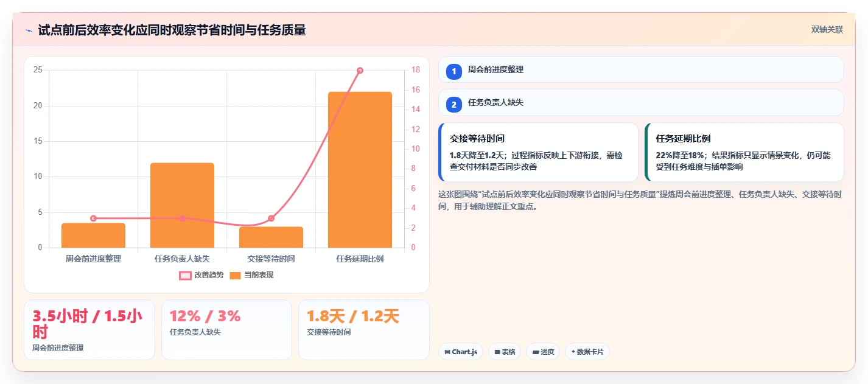Click the Chart.js tag
868x384 pixels.
click(x=461, y=352)
